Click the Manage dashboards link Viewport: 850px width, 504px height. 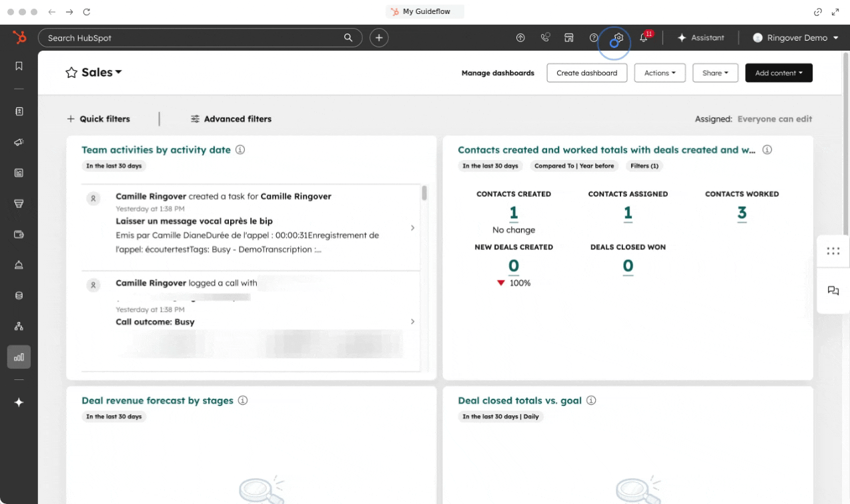(498, 73)
